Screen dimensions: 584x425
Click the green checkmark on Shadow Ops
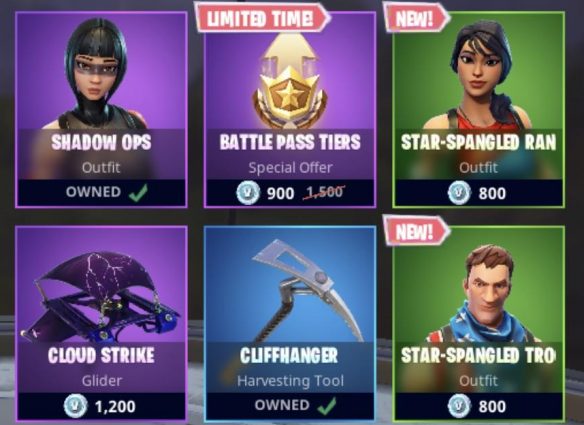pyautogui.click(x=138, y=193)
